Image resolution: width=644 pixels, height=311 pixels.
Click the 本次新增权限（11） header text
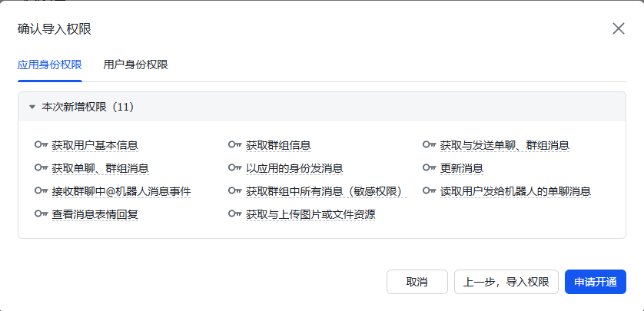coord(88,107)
